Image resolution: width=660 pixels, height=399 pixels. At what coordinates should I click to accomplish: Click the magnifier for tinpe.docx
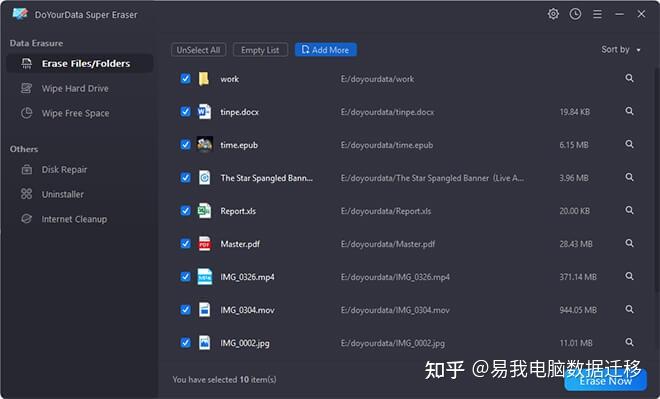[x=629, y=111]
